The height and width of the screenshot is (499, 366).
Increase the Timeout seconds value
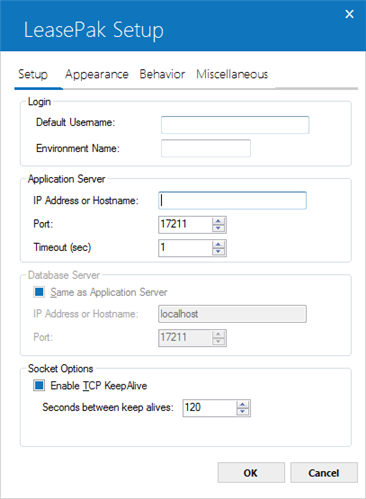pyautogui.click(x=219, y=244)
